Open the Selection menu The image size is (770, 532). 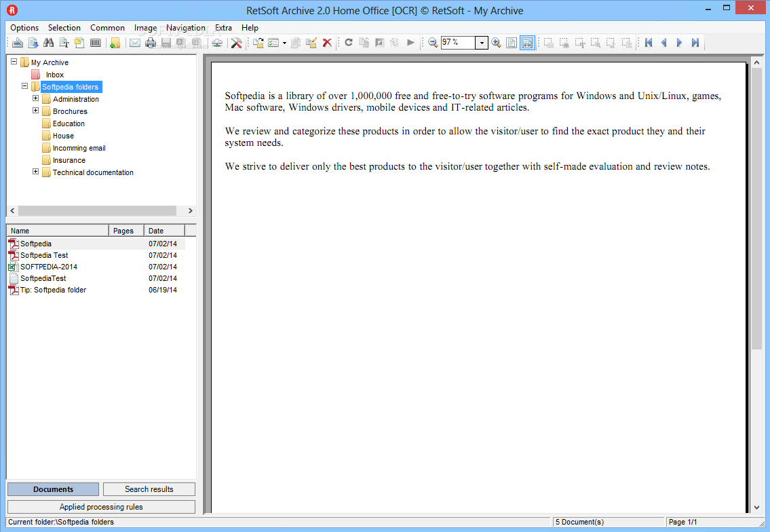click(64, 28)
